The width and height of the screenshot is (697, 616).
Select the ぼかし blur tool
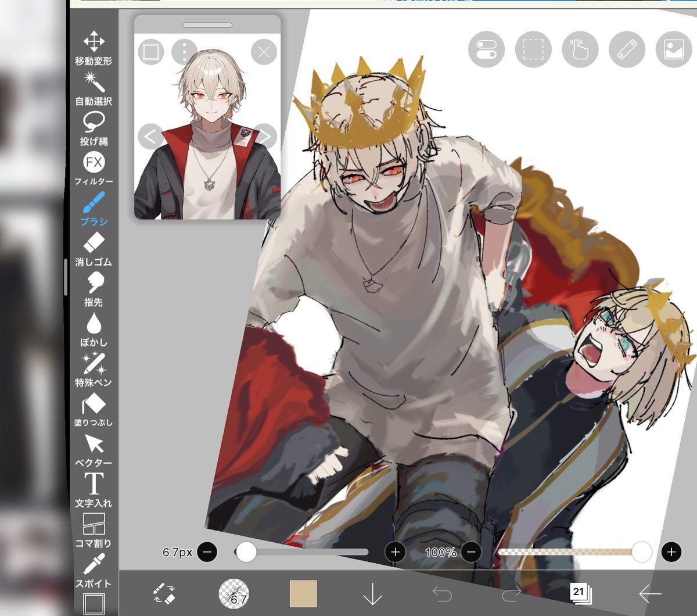(x=94, y=330)
